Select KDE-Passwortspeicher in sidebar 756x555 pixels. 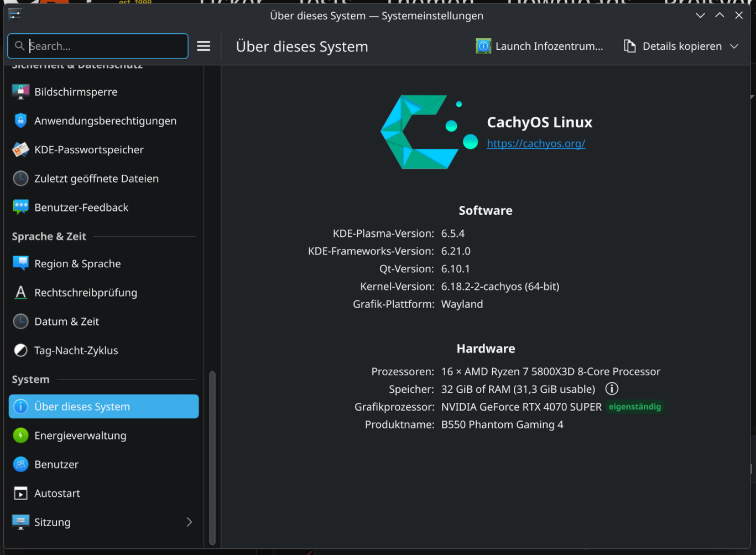104,149
